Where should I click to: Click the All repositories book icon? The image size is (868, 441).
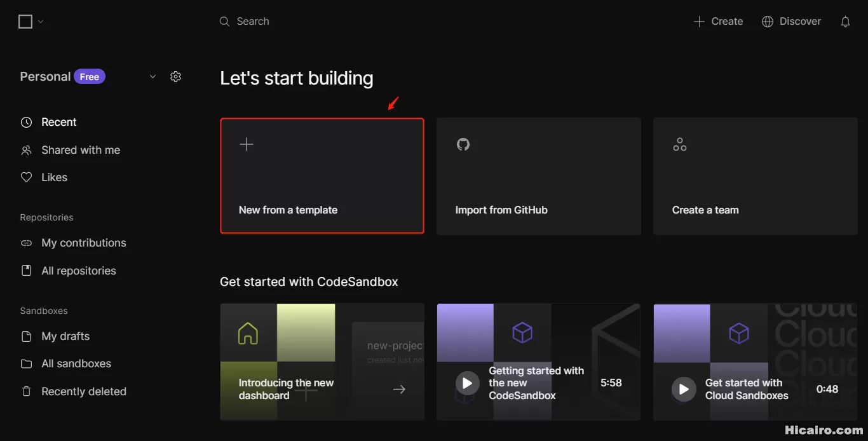tap(26, 271)
